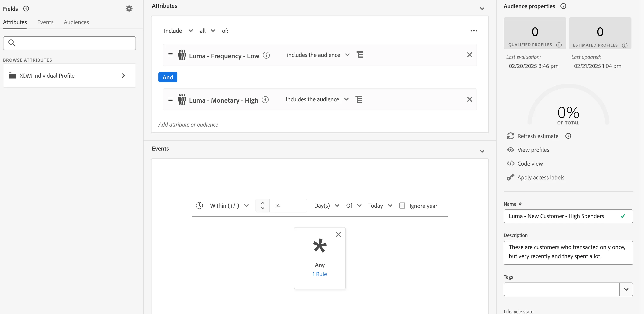The height and width of the screenshot is (314, 644).
Task: Click the search magnifier in the attributes search box
Action: 12,43
